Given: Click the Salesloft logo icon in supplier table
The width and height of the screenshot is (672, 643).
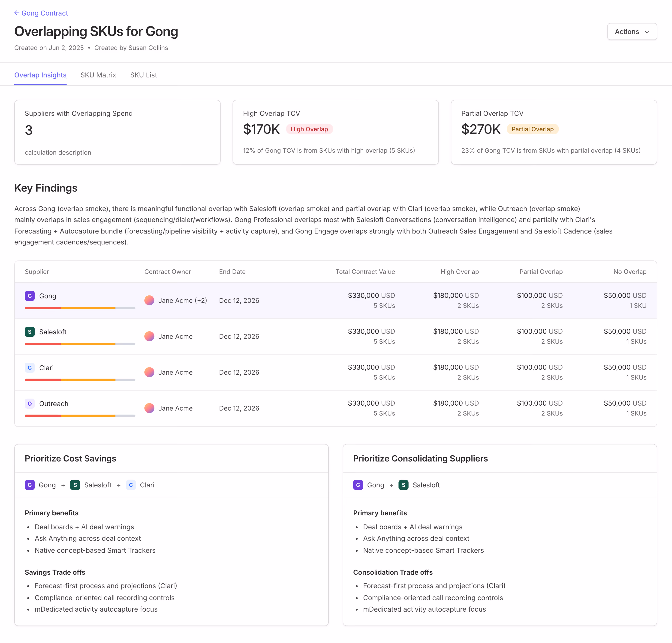Looking at the screenshot, I should (30, 332).
